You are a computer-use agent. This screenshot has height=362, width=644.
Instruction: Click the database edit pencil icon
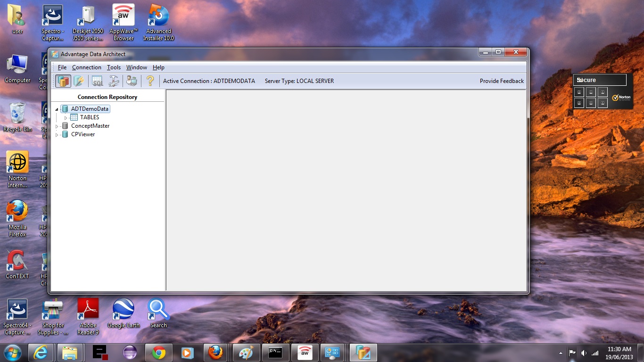point(79,81)
